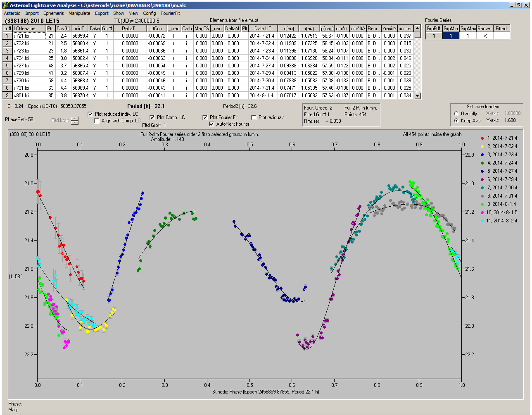Image resolution: width=532 pixels, height=415 pixels.
Task: Click the Take cell Y for u730.lci
Action: tap(94, 81)
